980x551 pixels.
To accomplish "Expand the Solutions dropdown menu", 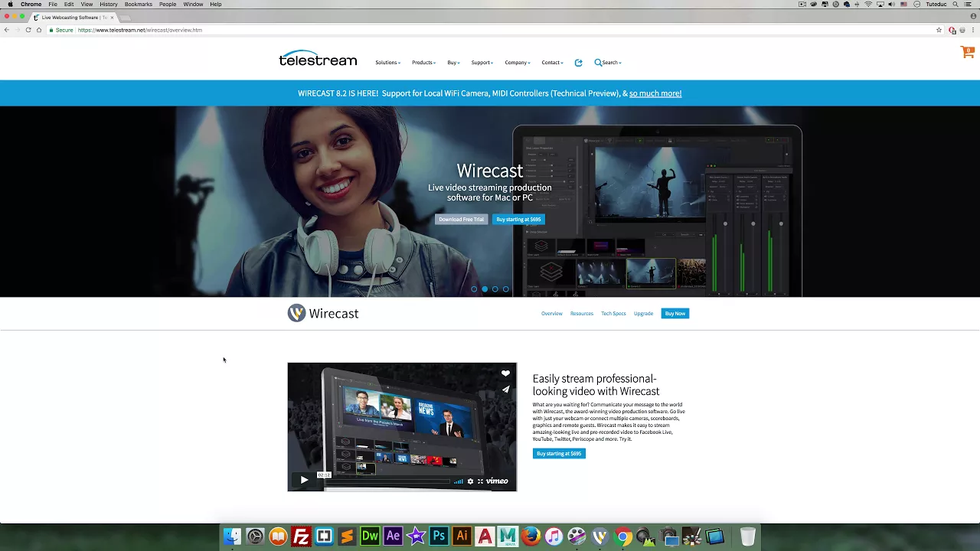I will coord(387,63).
